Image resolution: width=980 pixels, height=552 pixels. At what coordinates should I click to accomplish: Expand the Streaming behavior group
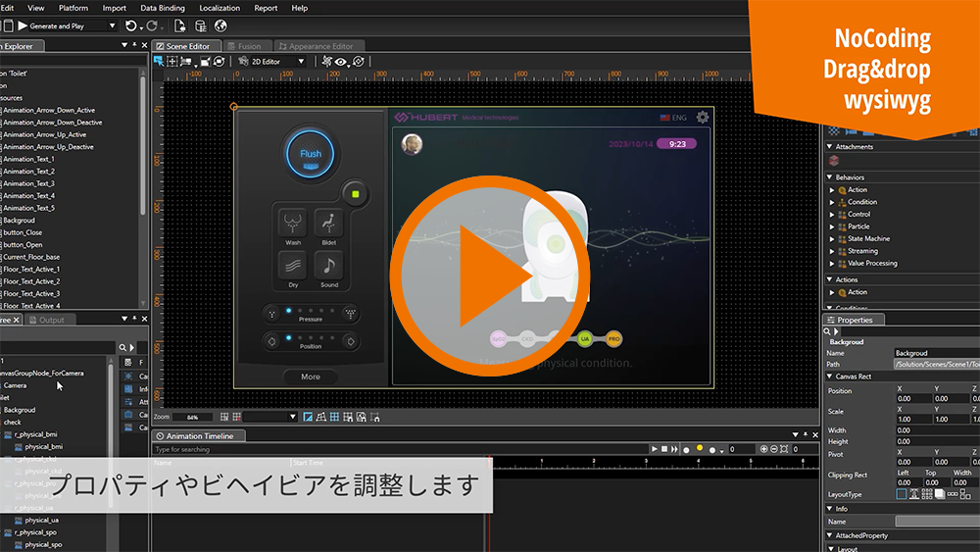(x=832, y=251)
